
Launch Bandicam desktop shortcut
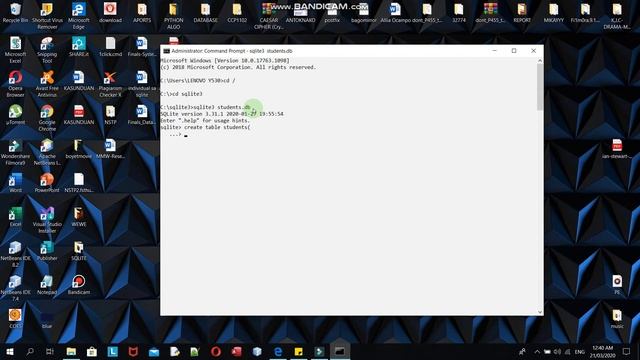point(79,284)
